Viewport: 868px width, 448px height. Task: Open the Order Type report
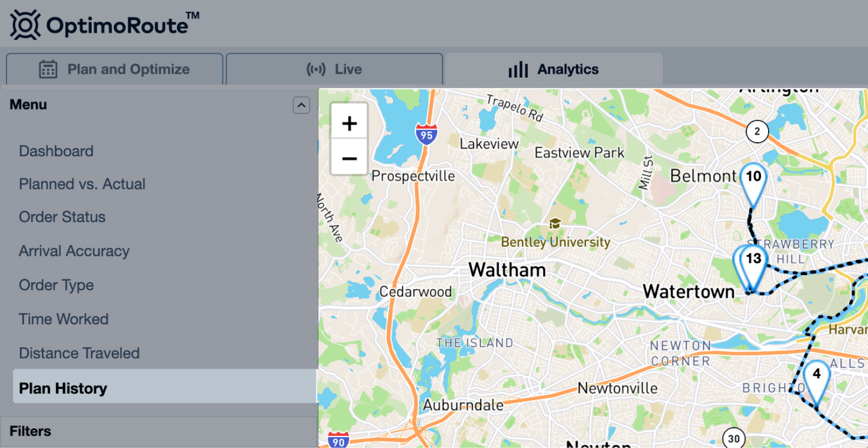[x=56, y=285]
